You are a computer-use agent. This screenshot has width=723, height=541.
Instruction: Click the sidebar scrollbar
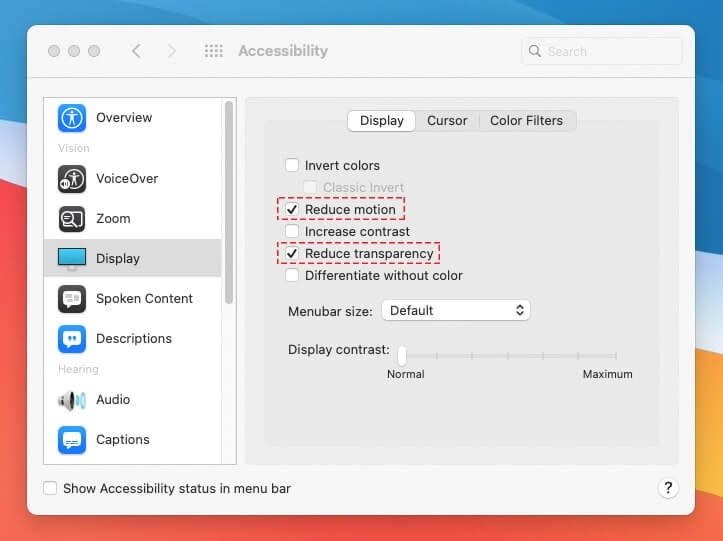coord(229,202)
